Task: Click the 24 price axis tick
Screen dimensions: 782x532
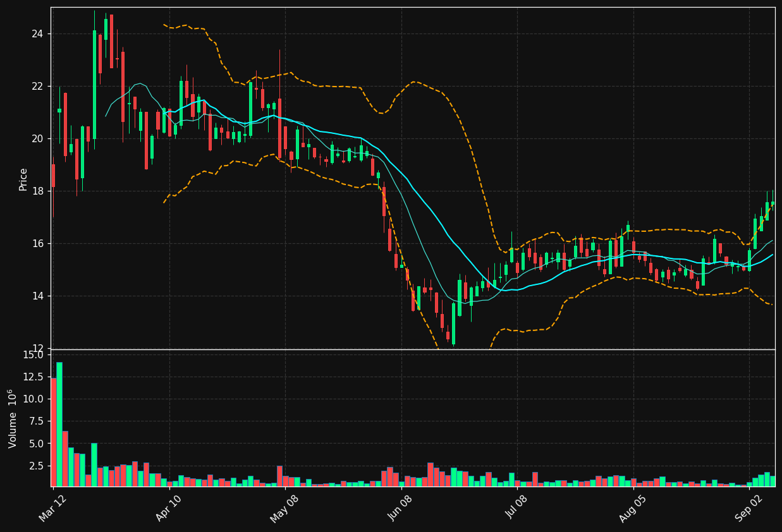Action: click(38, 33)
